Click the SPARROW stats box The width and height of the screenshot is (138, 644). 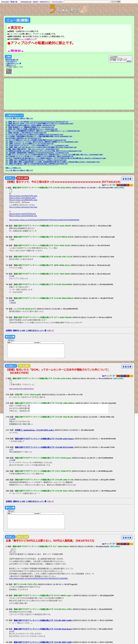click(120, 59)
